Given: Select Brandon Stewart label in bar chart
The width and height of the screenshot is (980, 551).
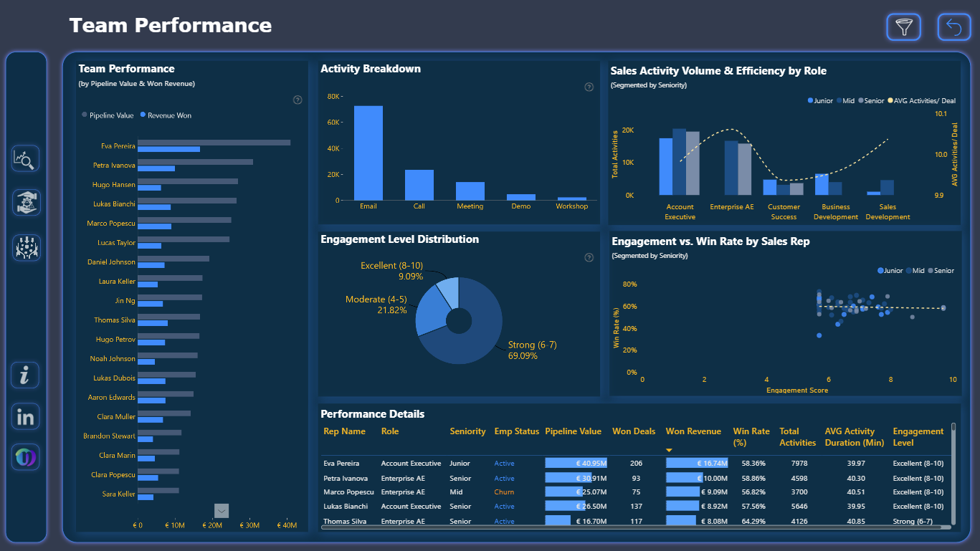Looking at the screenshot, I should coord(109,436).
